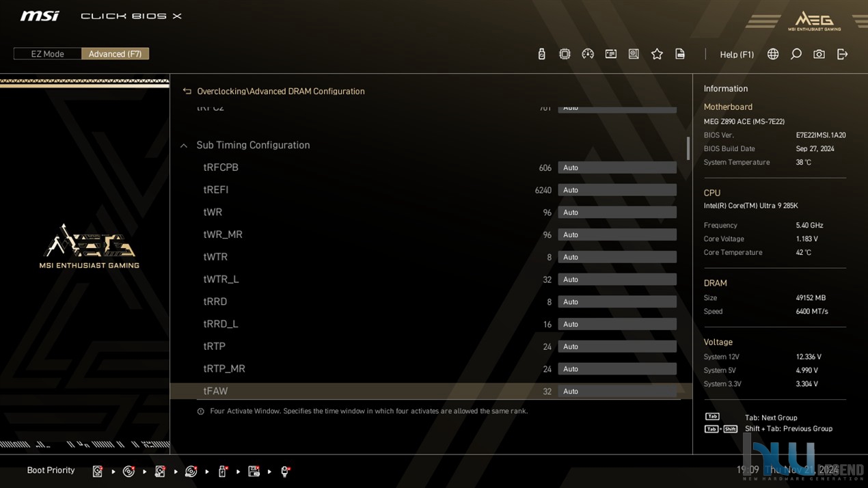Collapse the Sub Timing Configuration section
Viewport: 868px width, 488px height.
pyautogui.click(x=184, y=146)
